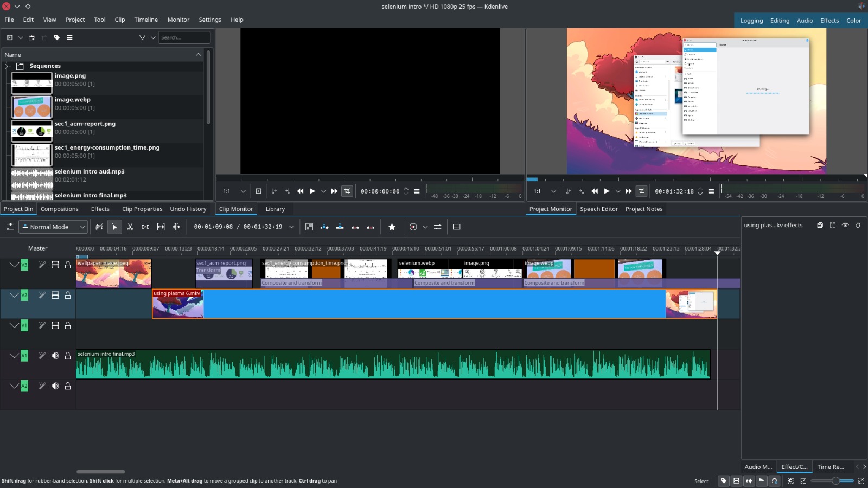Choose the Slip tool icon
The image size is (868, 488).
(x=161, y=227)
